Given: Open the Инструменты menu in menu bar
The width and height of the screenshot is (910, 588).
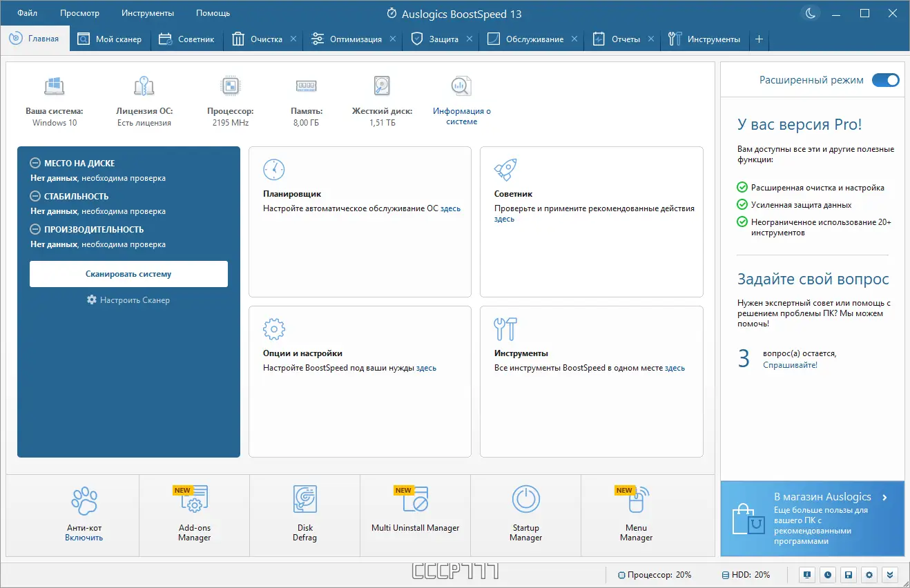Looking at the screenshot, I should tap(148, 13).
